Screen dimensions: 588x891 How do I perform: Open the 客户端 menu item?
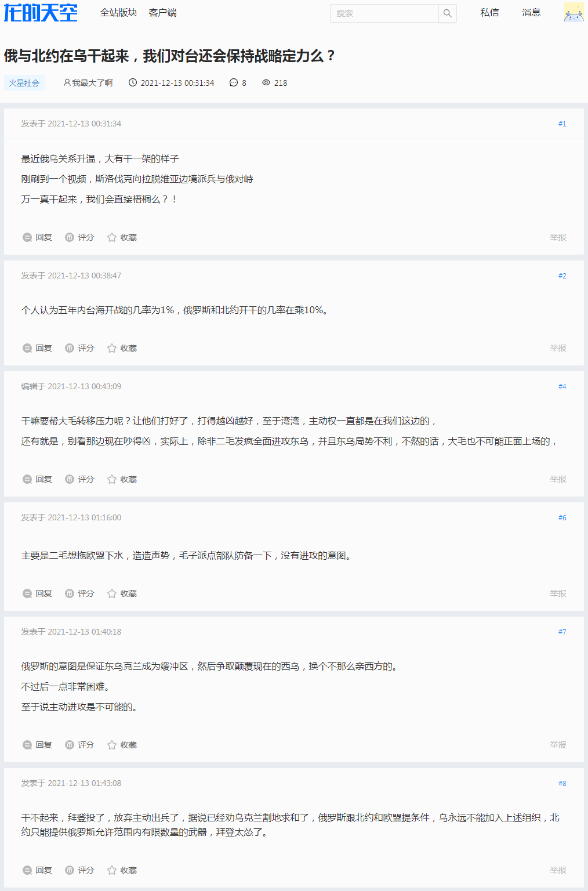coord(162,13)
